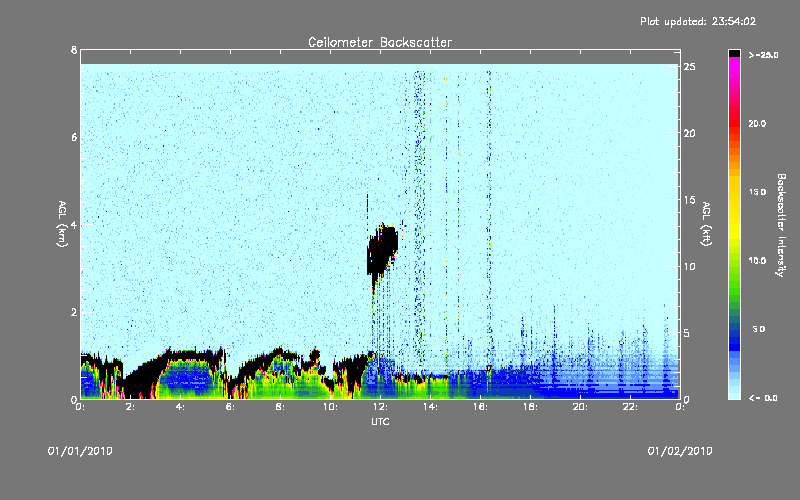Viewport: 800px width, 500px height.
Task: Select the start date '01/01/2010'
Action: point(80,452)
